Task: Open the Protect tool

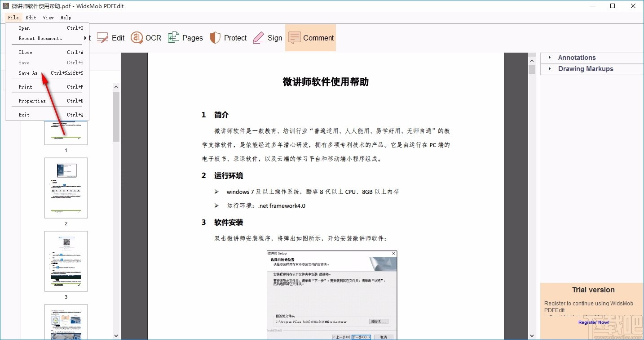Action: (x=228, y=38)
